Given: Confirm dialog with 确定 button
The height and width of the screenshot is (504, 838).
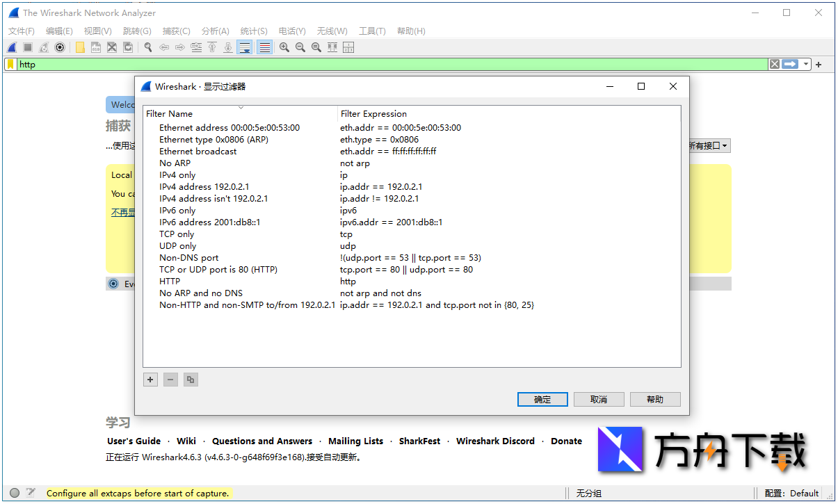Looking at the screenshot, I should [x=542, y=399].
